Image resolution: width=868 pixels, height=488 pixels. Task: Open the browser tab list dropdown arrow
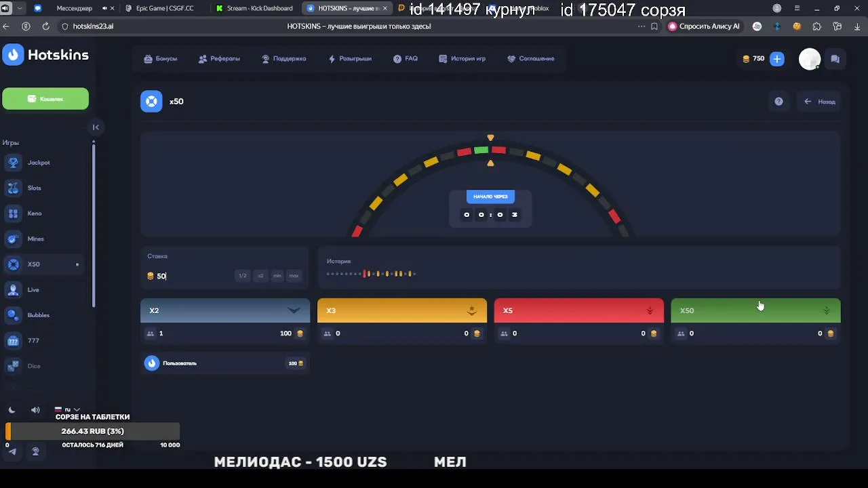[20, 8]
